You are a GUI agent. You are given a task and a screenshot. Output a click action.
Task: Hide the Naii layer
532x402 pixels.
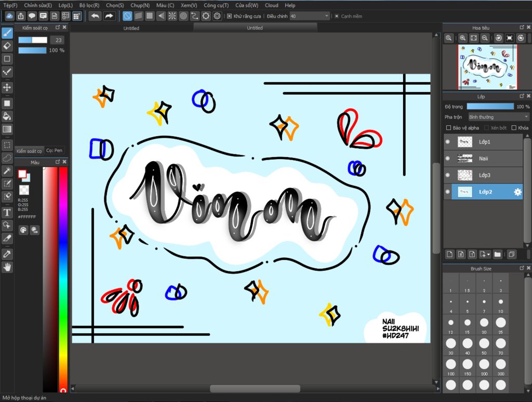pos(448,159)
